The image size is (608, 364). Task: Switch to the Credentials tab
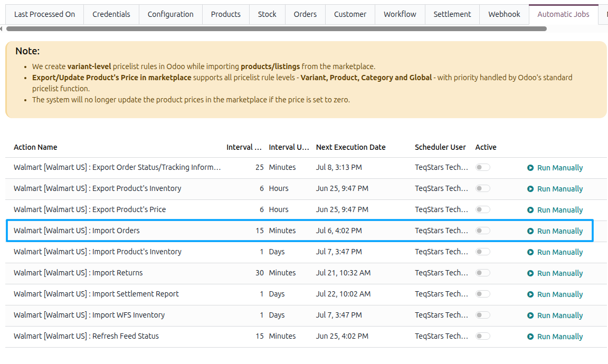[x=111, y=14]
